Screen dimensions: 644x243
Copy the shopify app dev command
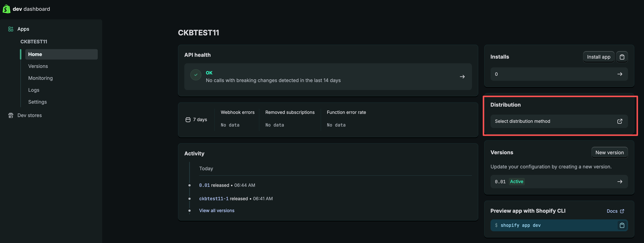622,226
